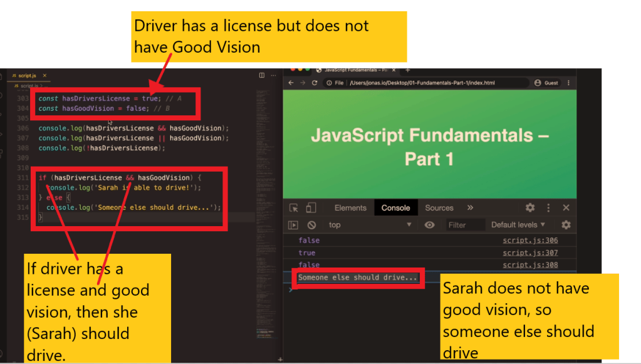Click the inspect element picker icon

[293, 208]
